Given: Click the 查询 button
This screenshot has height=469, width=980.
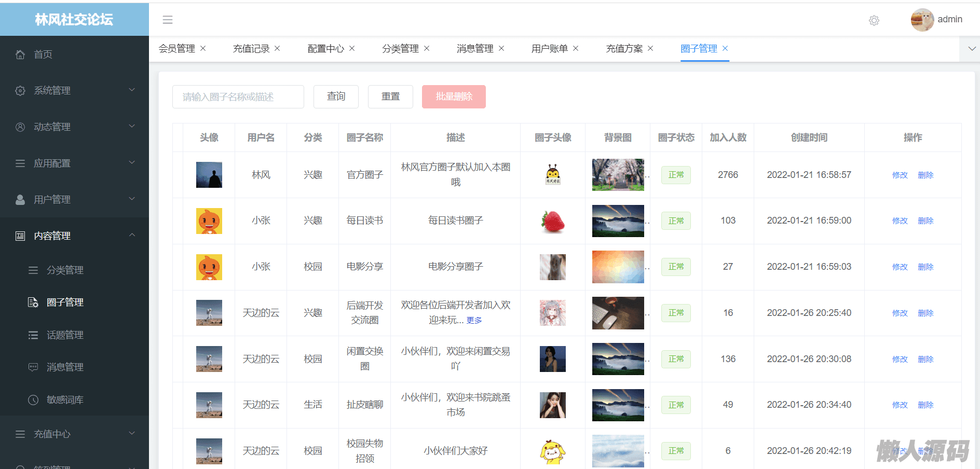Looking at the screenshot, I should [x=336, y=96].
